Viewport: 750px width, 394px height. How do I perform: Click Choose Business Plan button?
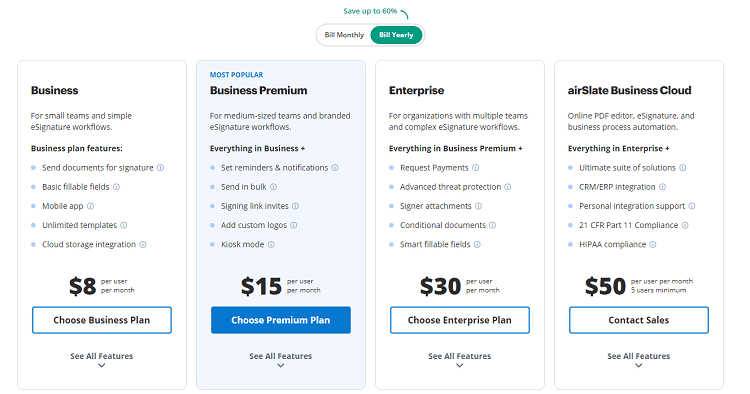click(x=102, y=320)
